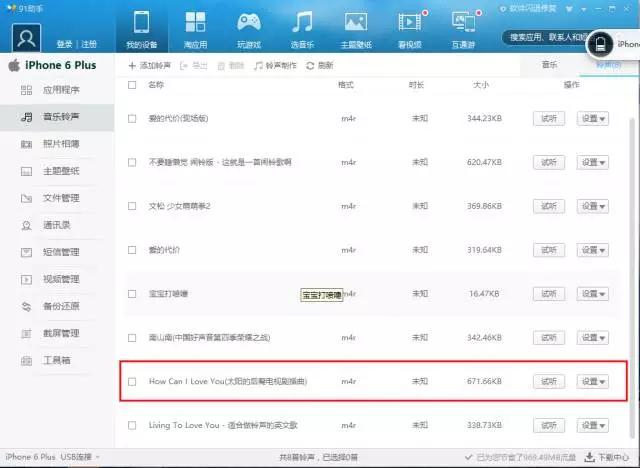Click the 时长 column header
This screenshot has height=468, width=640.
pyautogui.click(x=416, y=85)
